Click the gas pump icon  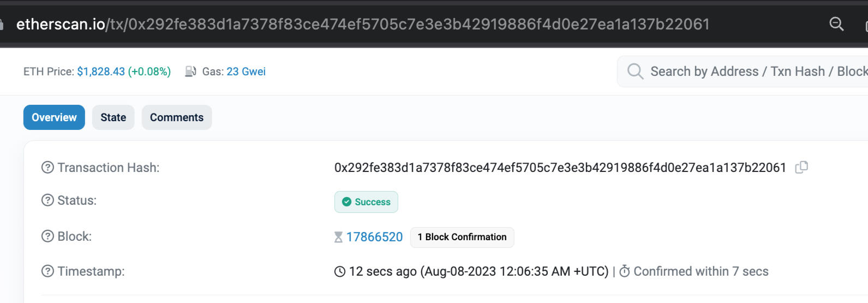point(190,72)
